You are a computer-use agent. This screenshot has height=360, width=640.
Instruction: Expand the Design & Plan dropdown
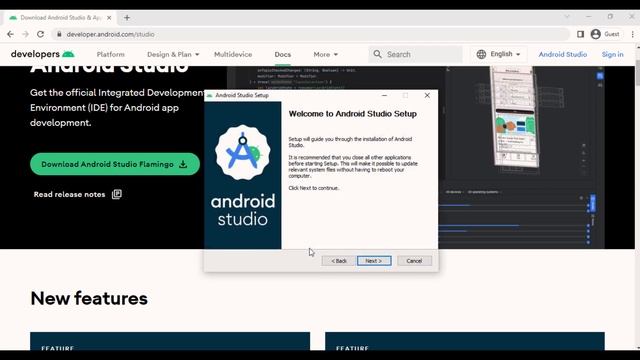point(173,54)
